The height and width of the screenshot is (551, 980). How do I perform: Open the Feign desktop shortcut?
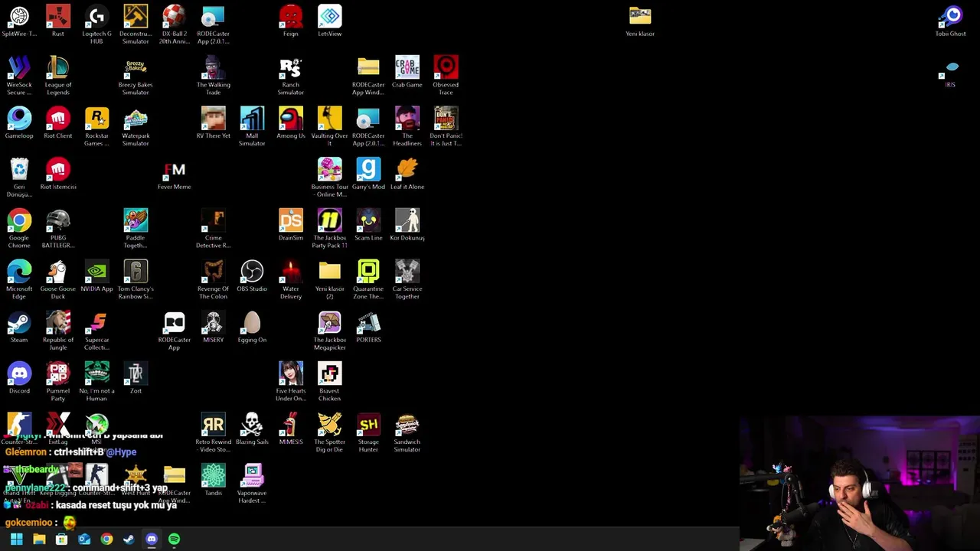click(x=291, y=21)
